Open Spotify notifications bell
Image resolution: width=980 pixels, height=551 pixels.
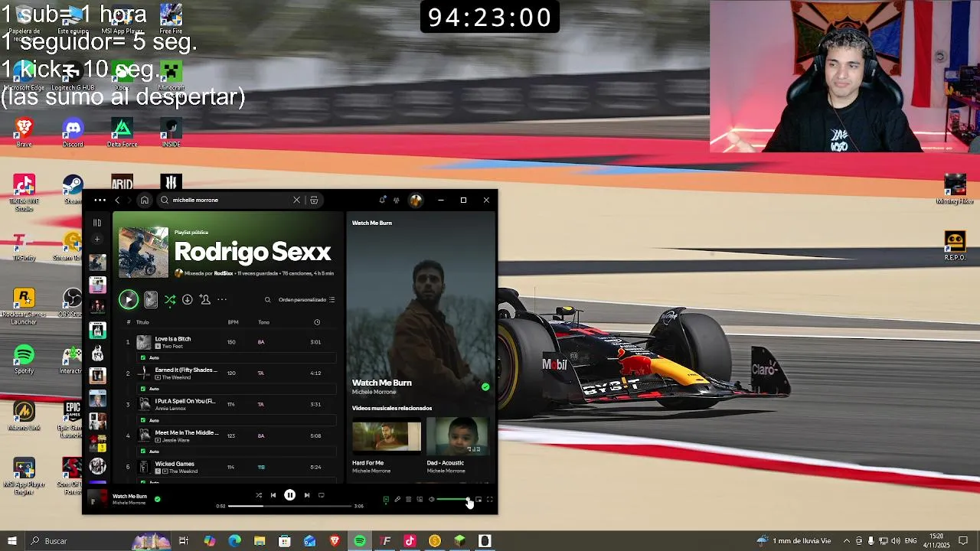[382, 200]
